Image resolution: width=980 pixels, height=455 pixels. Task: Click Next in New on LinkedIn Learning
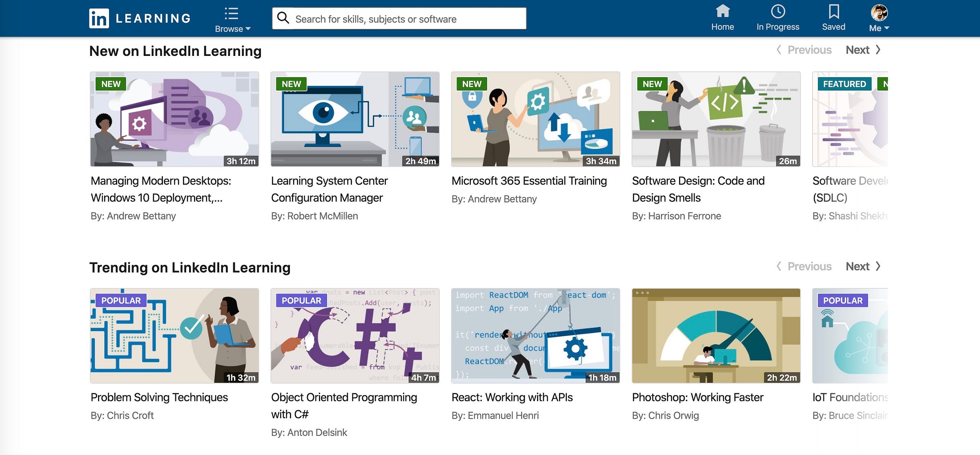pyautogui.click(x=863, y=50)
